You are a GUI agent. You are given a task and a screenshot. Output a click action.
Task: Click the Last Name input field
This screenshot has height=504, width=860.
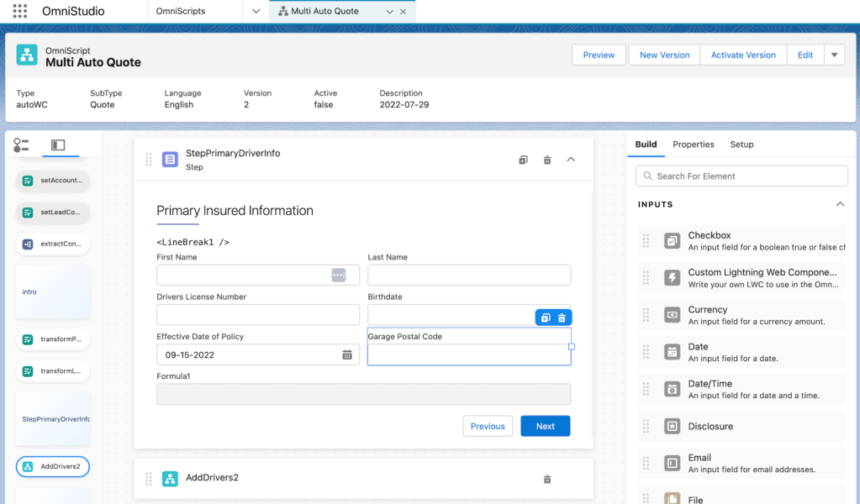click(x=469, y=275)
